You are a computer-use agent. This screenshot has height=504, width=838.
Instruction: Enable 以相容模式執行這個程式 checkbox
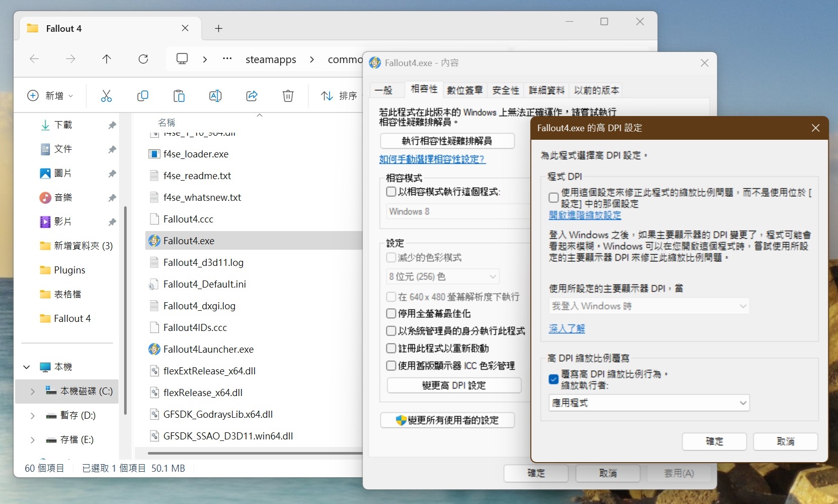(391, 192)
